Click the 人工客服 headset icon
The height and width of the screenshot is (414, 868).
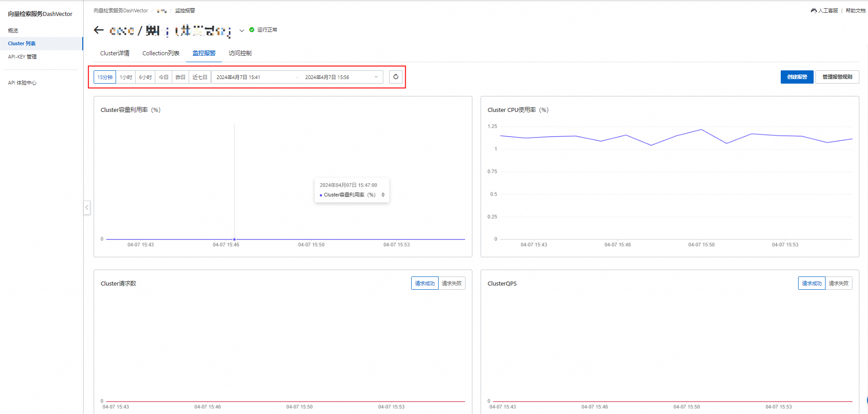tap(814, 11)
